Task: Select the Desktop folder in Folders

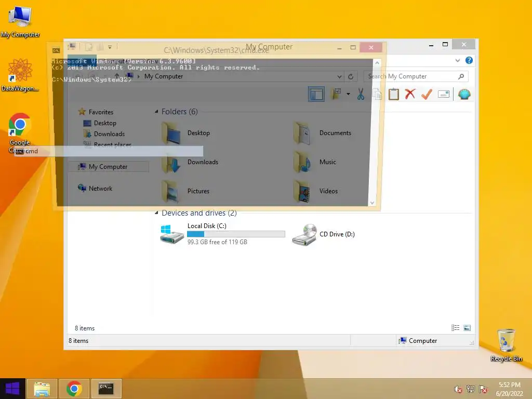Action: click(186, 133)
